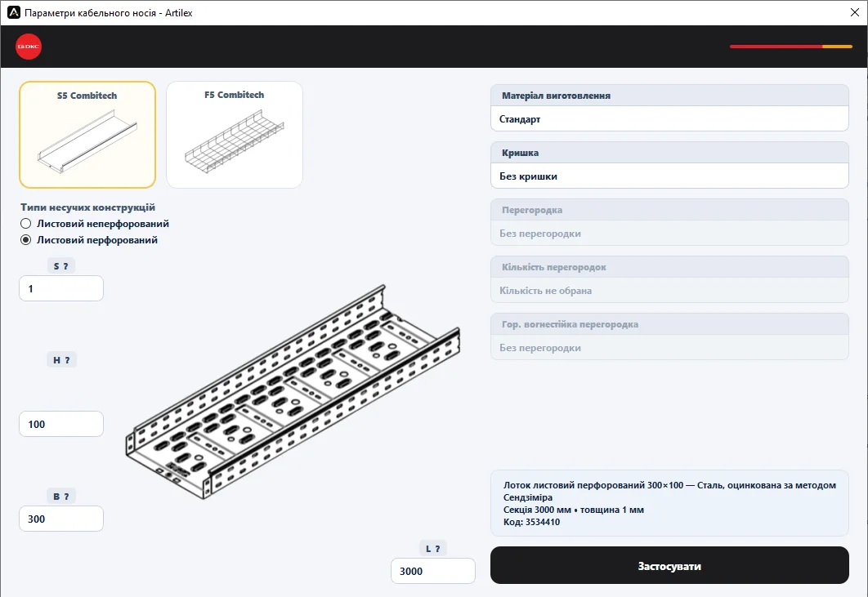
Task: Click the H height input field
Action: (61, 424)
